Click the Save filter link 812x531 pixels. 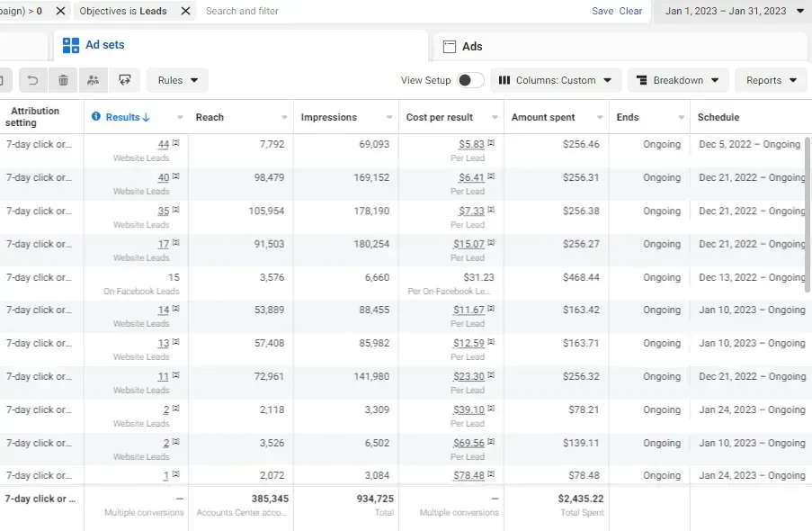tap(602, 11)
